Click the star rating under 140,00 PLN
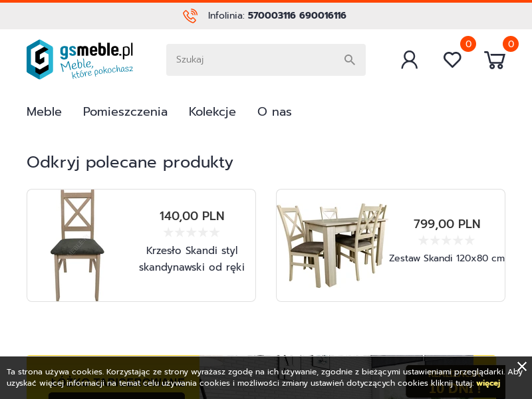The image size is (532, 399). point(192,233)
